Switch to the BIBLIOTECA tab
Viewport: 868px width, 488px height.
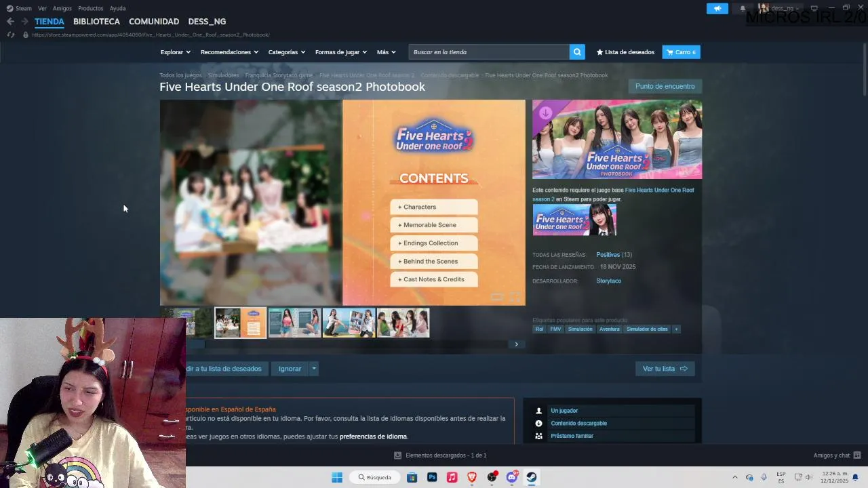click(96, 22)
